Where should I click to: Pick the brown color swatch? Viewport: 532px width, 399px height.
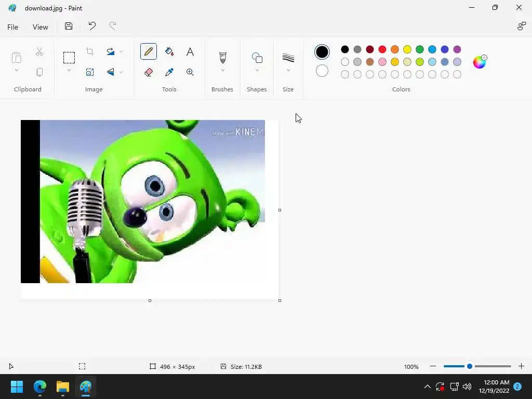[370, 62]
